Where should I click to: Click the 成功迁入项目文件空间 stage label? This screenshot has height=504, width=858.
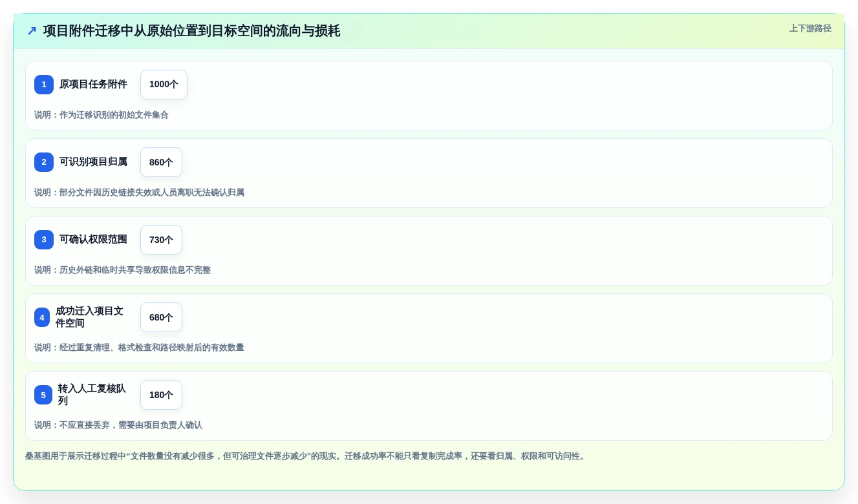tap(89, 317)
